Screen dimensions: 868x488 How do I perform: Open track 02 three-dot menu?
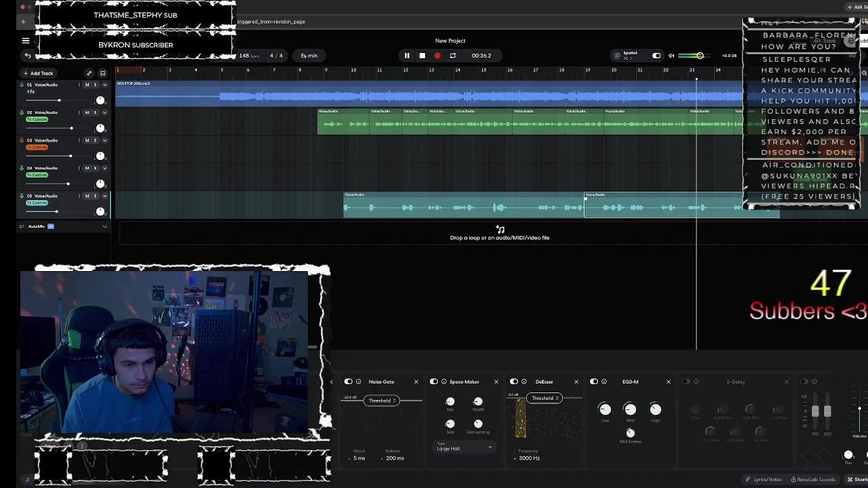pyautogui.click(x=79, y=113)
